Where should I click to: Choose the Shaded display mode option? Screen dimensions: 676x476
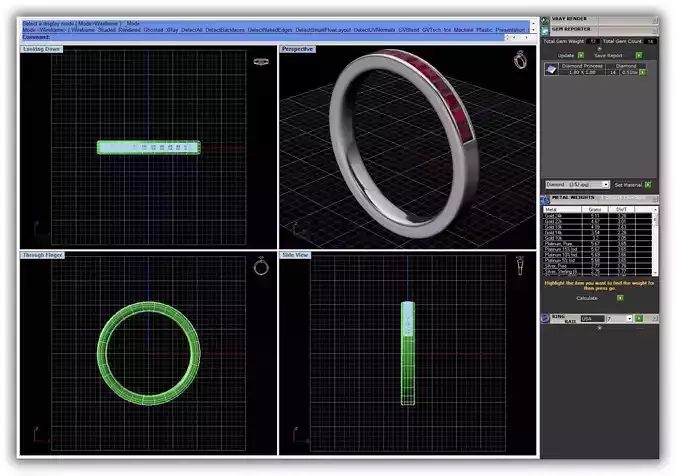106,30
